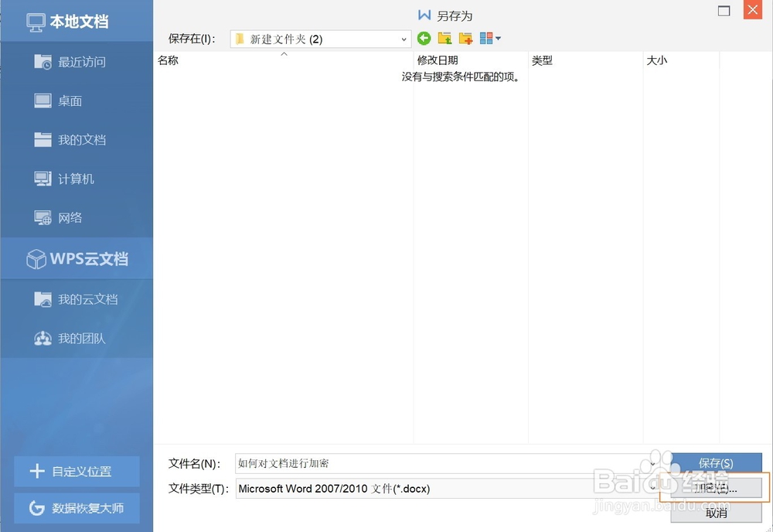Open the view mode menu icon

[490, 39]
